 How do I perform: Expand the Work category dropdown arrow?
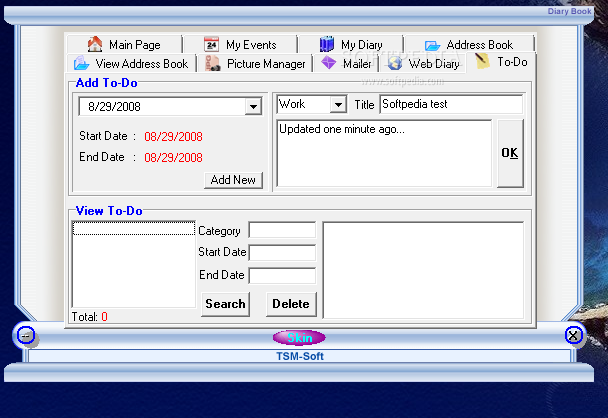(338, 105)
